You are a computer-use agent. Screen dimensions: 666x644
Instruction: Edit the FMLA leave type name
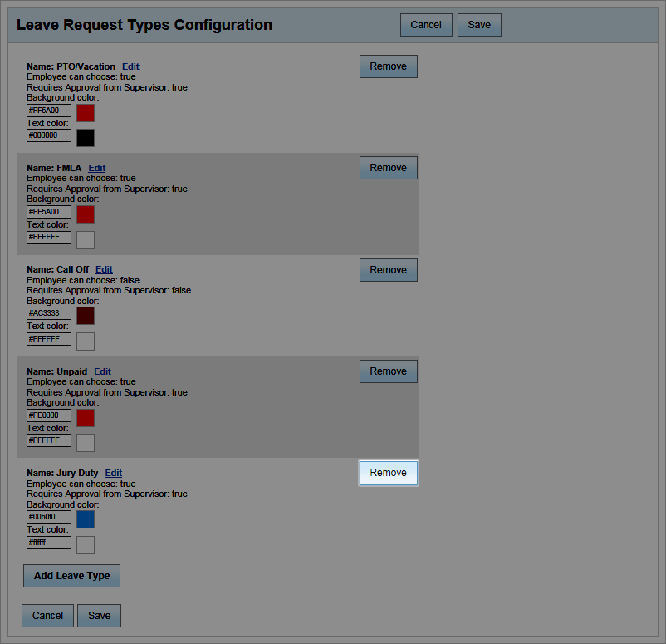coord(96,168)
